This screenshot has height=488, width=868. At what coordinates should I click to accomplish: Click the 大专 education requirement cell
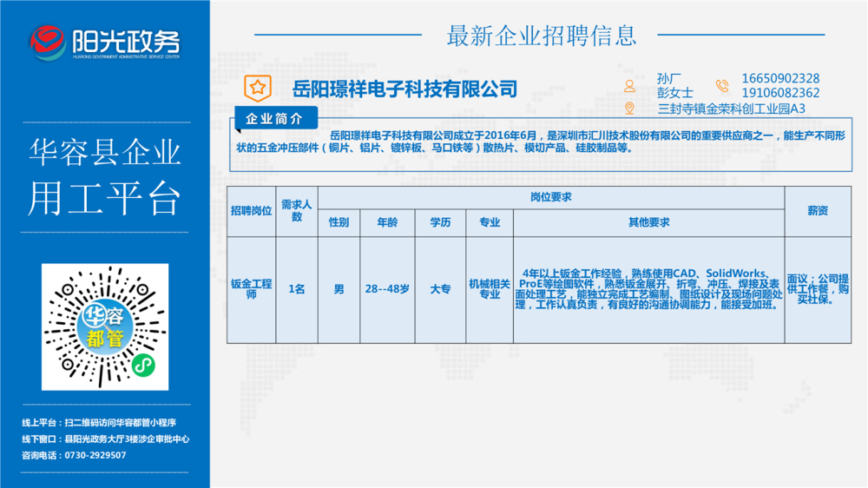pos(440,289)
